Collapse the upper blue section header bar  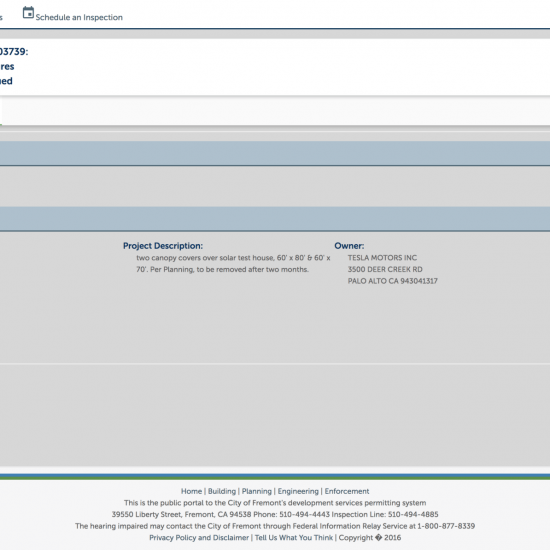[275, 153]
